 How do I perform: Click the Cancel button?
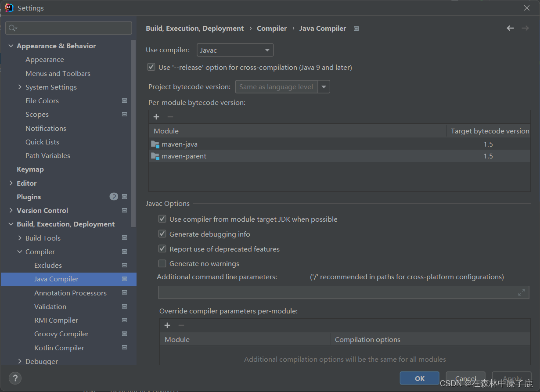pyautogui.click(x=465, y=378)
